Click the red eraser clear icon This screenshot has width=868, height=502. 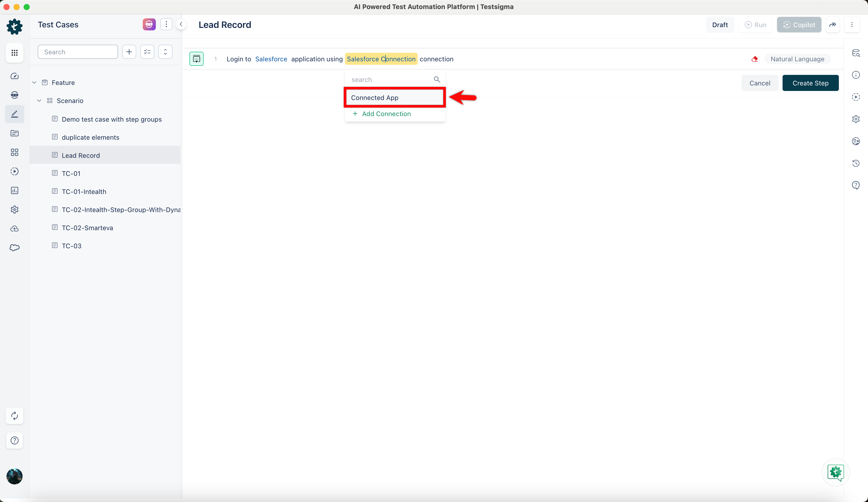(x=755, y=59)
